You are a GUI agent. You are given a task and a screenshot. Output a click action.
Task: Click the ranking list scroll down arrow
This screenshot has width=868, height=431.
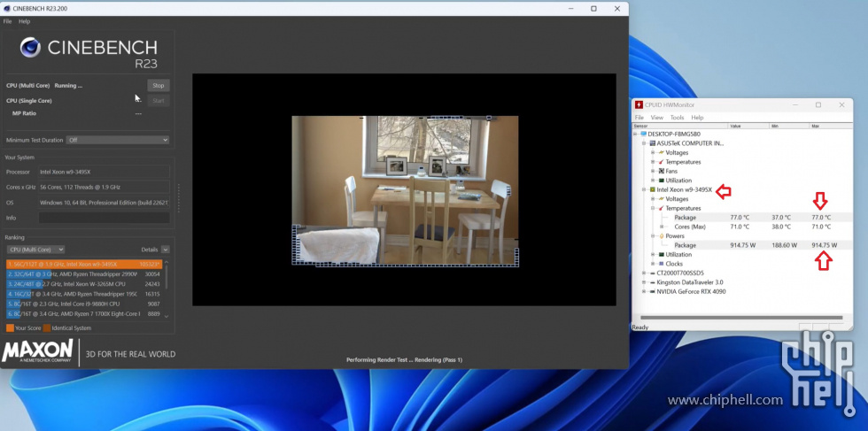167,316
